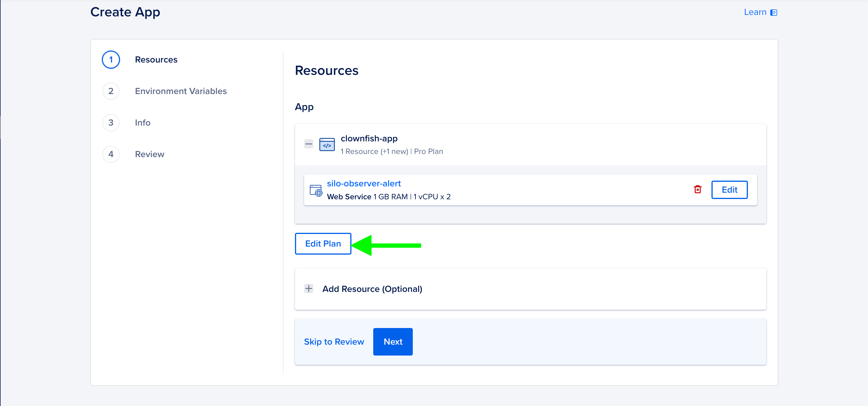
Task: Click the Review step 4 label
Action: click(x=150, y=153)
